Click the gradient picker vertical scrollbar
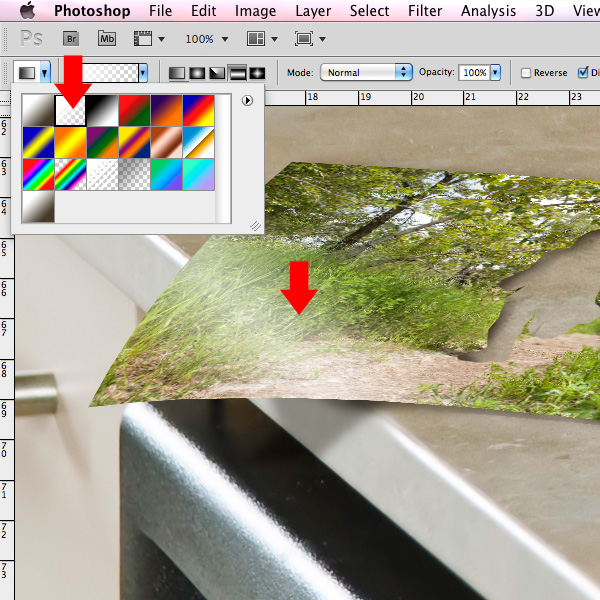The width and height of the screenshot is (600, 600). point(223,158)
